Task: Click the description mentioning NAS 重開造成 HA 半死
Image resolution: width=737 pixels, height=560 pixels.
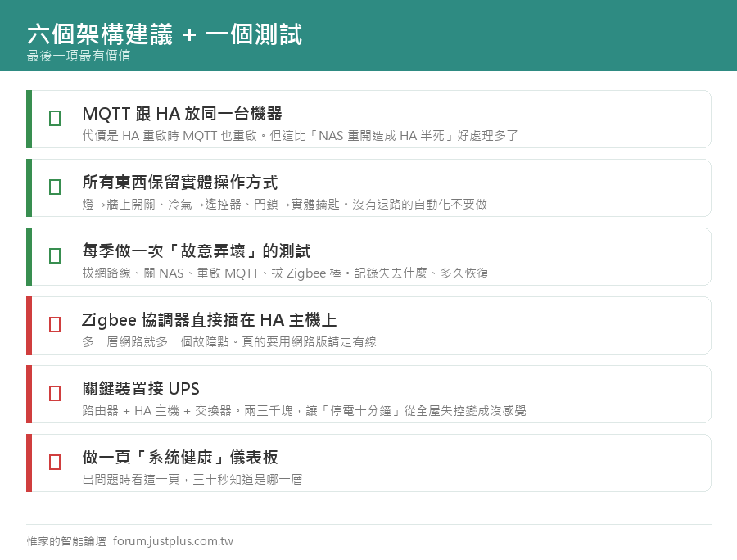Action: click(x=300, y=136)
